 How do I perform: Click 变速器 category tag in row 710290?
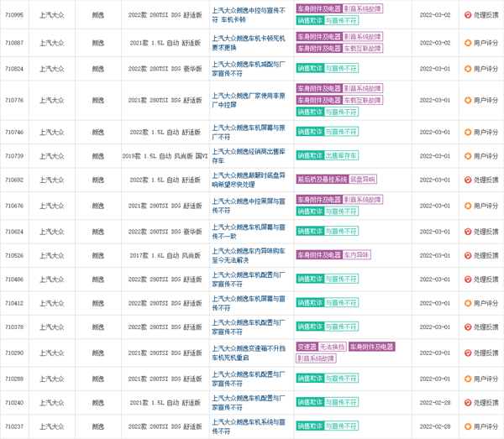[307, 347]
